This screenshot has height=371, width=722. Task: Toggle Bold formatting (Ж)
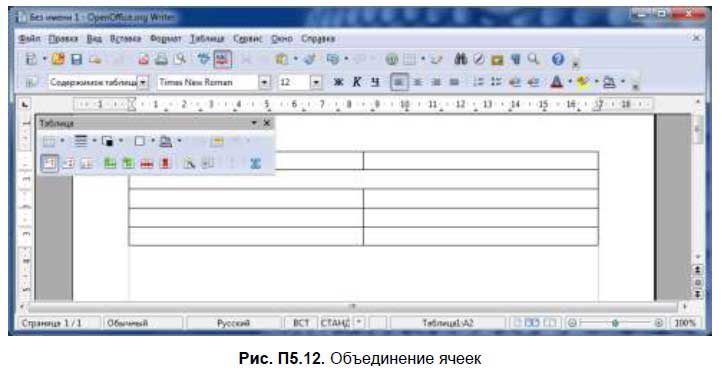[x=338, y=82]
